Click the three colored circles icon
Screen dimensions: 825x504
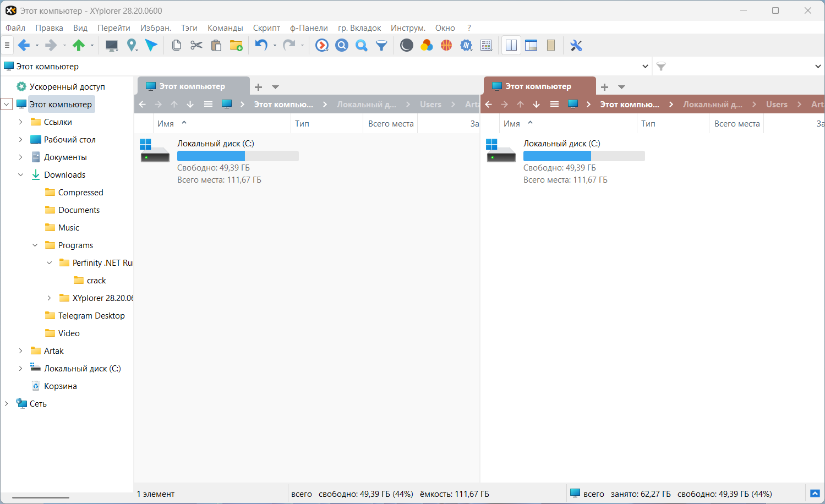[427, 46]
